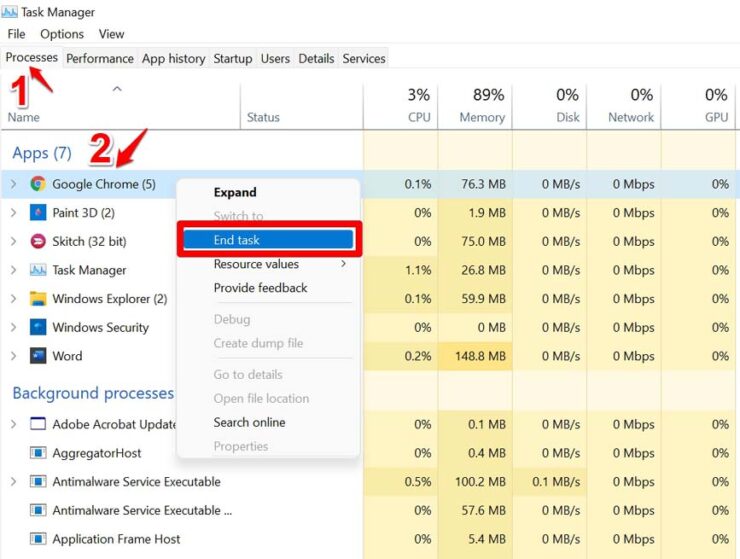Expand the Word process row
Image resolution: width=740 pixels, height=559 pixels.
tap(13, 356)
